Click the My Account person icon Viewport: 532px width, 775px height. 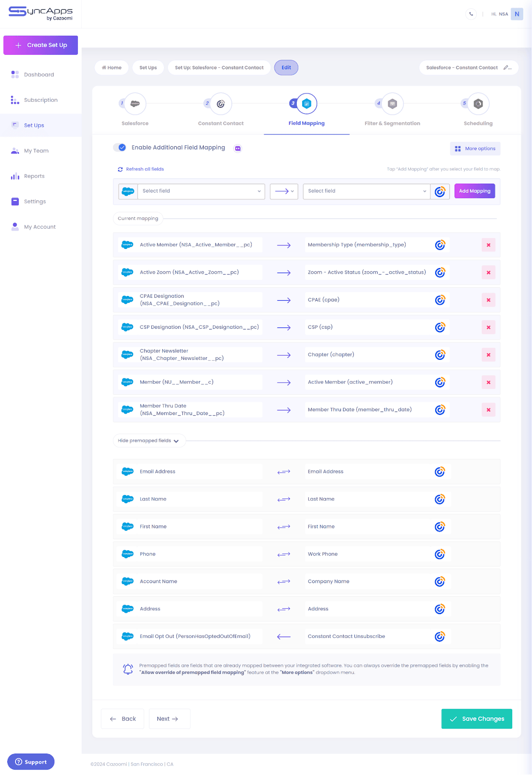coord(15,227)
